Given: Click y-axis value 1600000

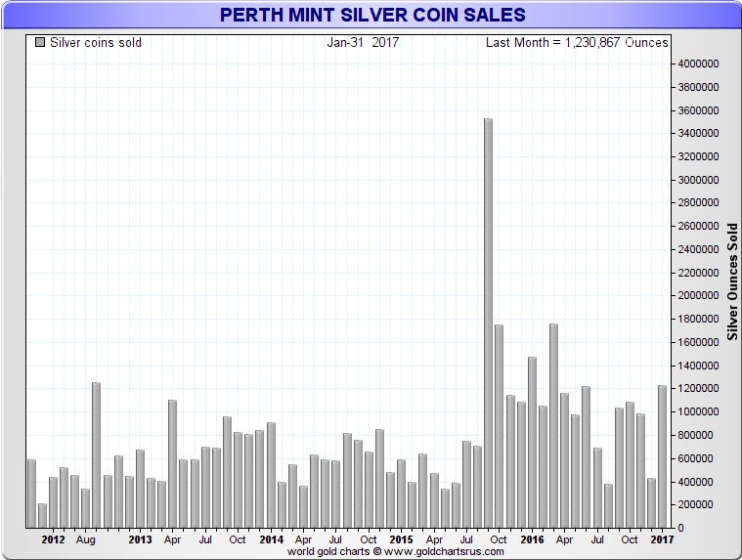Looking at the screenshot, I should (698, 342).
